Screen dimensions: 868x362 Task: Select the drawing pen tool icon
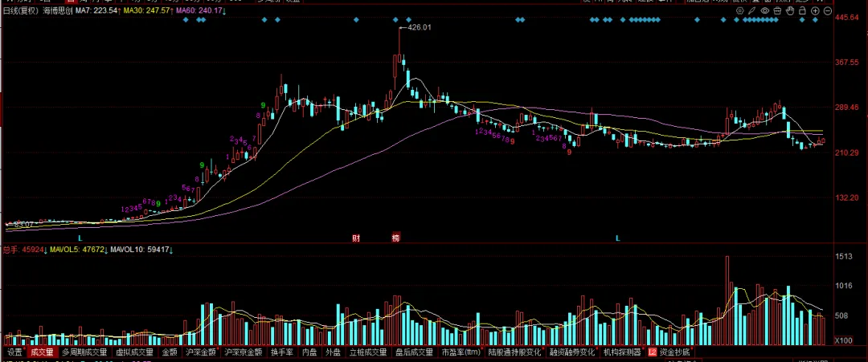pos(752,10)
